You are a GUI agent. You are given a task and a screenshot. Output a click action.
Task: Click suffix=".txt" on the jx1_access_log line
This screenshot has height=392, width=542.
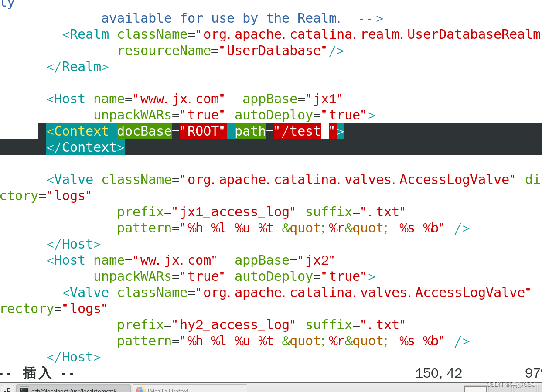[x=355, y=212]
